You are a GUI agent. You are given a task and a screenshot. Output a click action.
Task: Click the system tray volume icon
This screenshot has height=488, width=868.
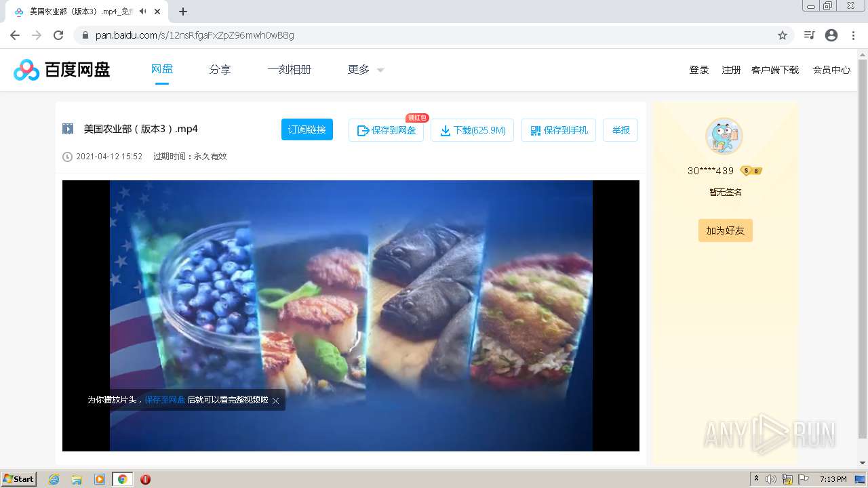771,479
